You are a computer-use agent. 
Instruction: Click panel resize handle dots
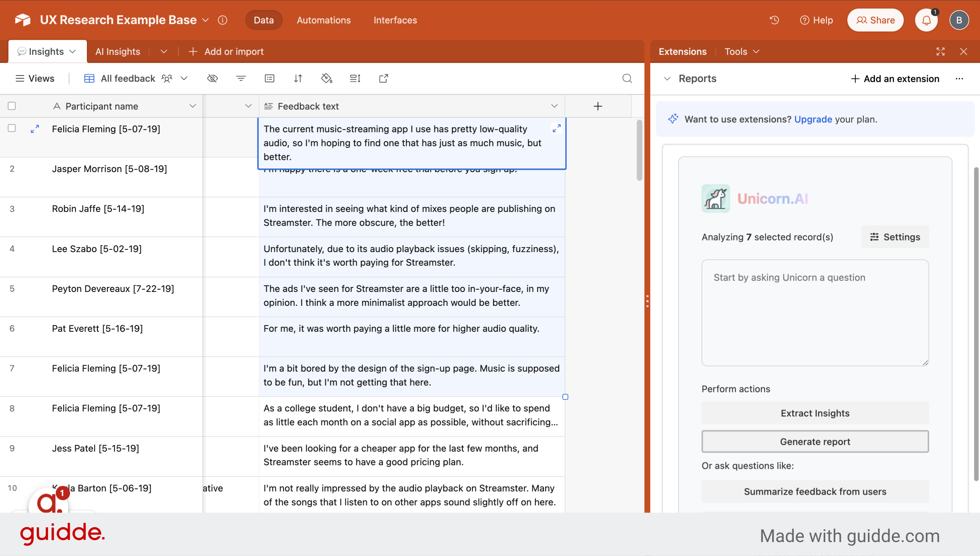(647, 301)
